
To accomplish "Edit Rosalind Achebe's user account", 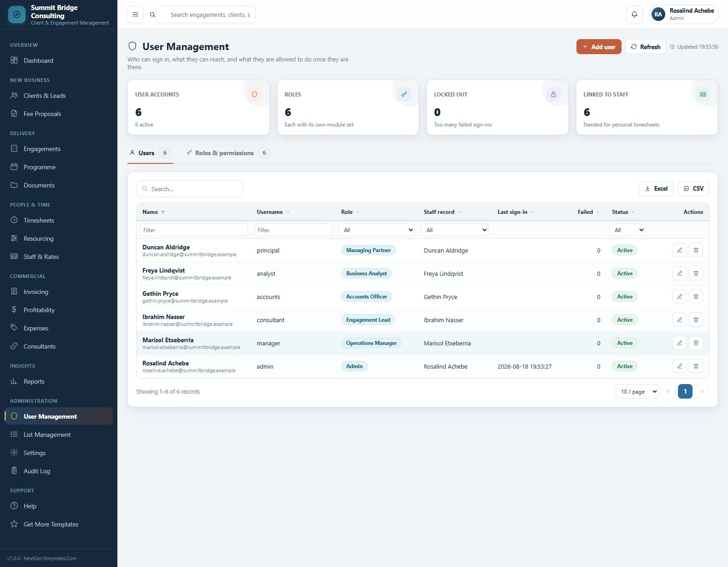I will point(679,366).
